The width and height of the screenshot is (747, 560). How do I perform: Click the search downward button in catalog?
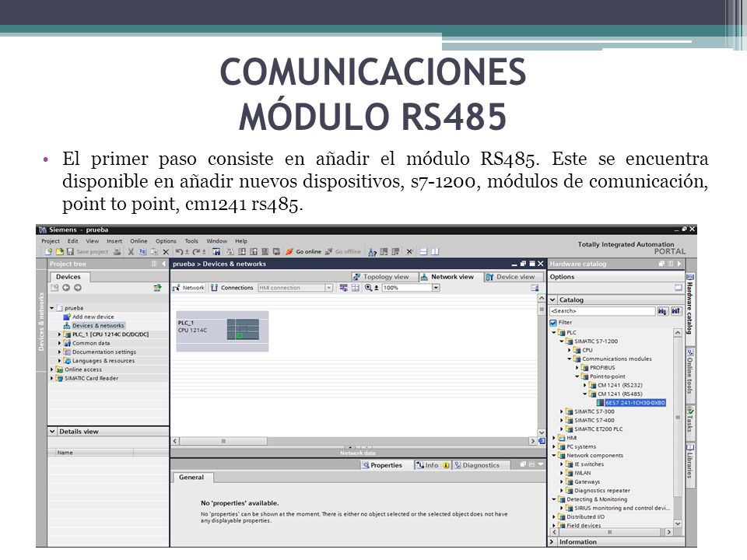click(x=663, y=311)
